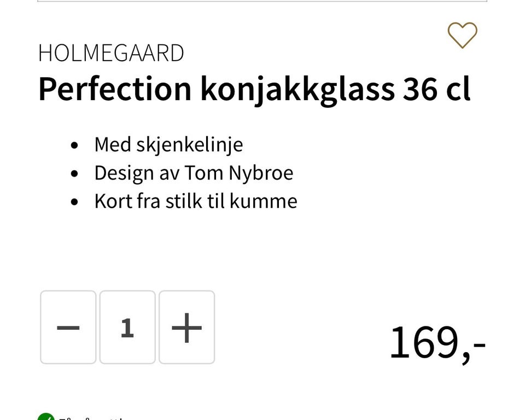525x420 pixels.
Task: Click the 36 cl volume in title
Action: 436,89
